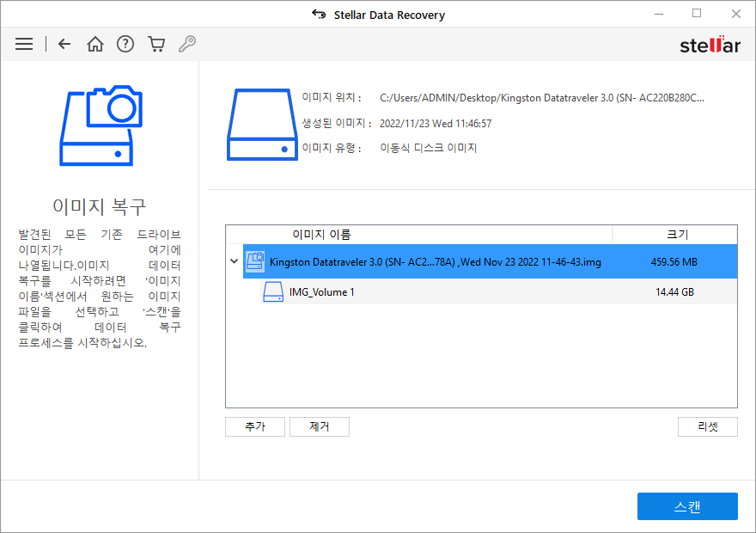Open the hamburger menu
Screen dimensions: 756x533
tap(24, 44)
